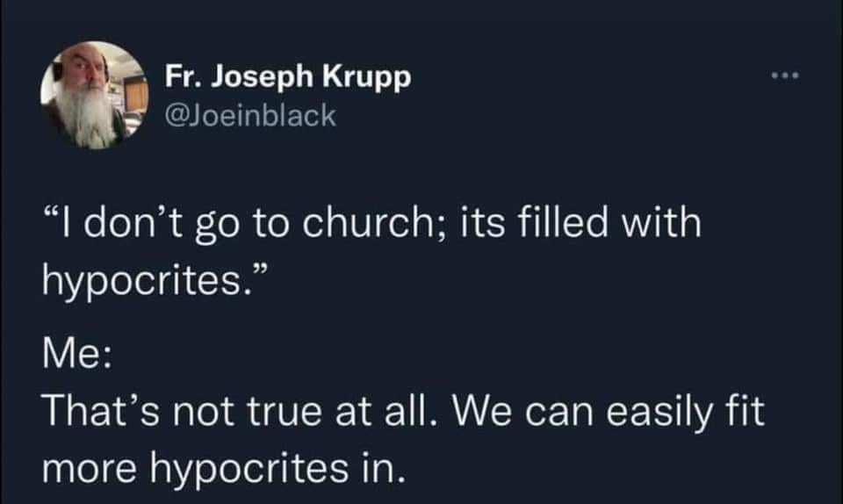The image size is (843, 504).
Task: Open the Fr. Joseph Krupp display name
Action: pos(287,78)
